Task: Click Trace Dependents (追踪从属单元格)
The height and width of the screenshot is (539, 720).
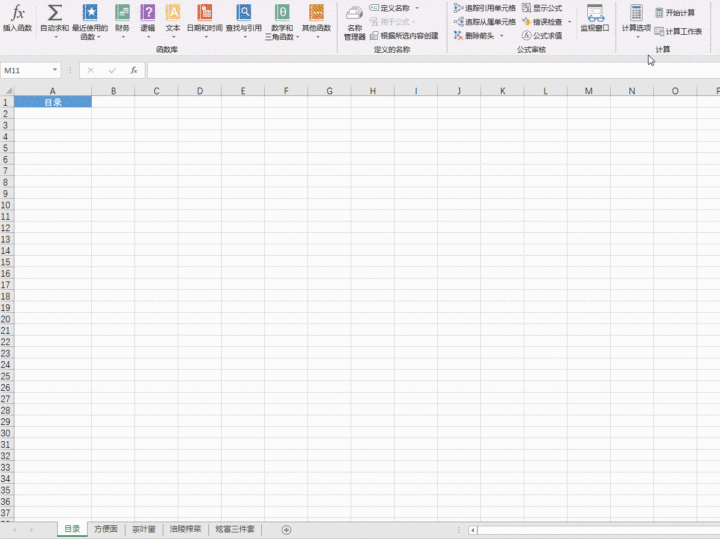Action: [x=484, y=22]
